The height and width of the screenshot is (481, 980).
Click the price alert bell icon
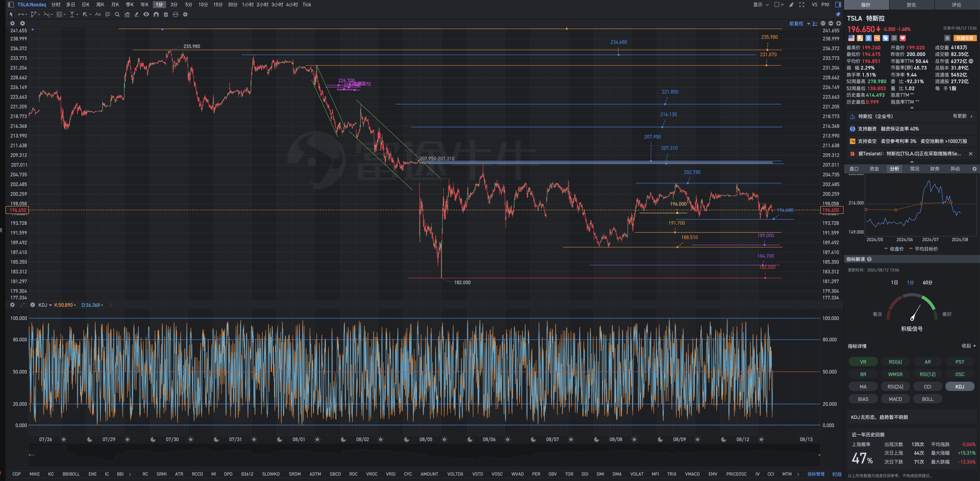point(947,38)
